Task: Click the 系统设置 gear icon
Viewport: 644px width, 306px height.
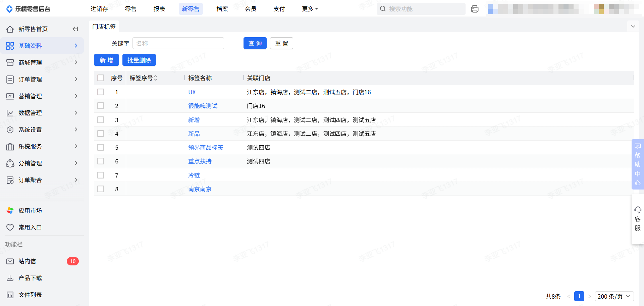Action: click(x=10, y=130)
